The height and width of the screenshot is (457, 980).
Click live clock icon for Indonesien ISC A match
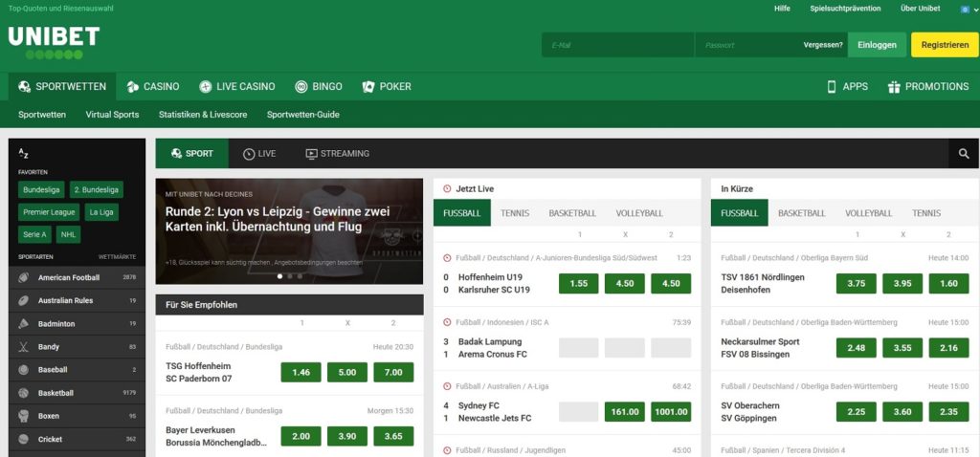coord(447,322)
